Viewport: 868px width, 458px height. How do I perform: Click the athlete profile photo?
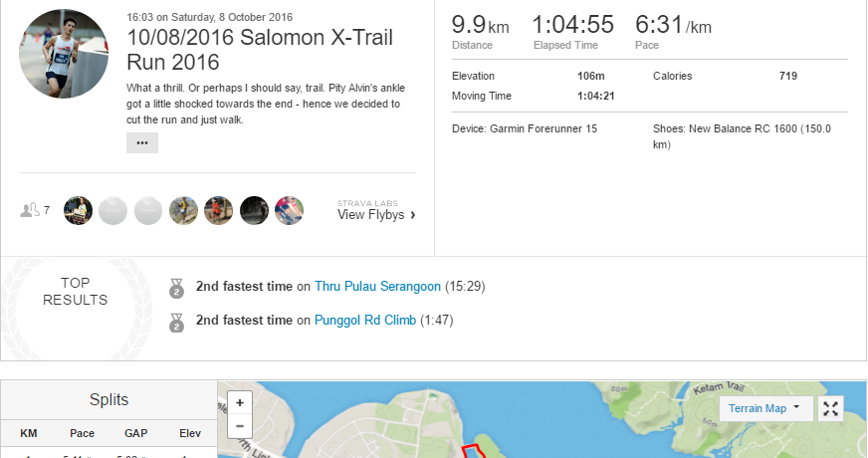click(x=64, y=54)
